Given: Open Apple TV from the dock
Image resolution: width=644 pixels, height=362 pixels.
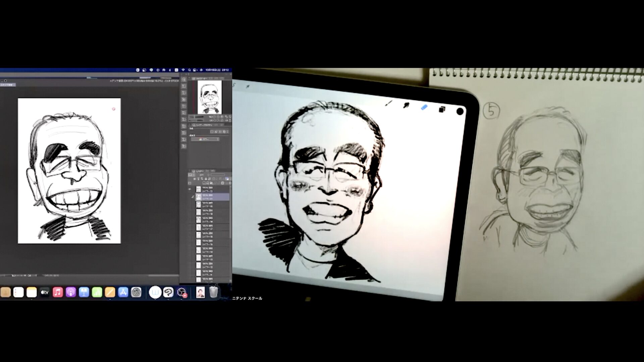Looking at the screenshot, I should pyautogui.click(x=45, y=292).
